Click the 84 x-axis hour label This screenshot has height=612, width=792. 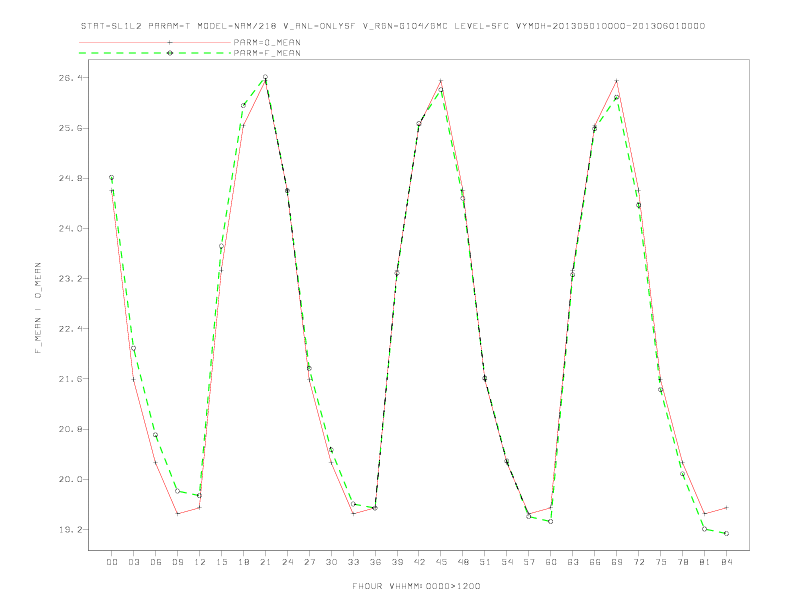(727, 562)
